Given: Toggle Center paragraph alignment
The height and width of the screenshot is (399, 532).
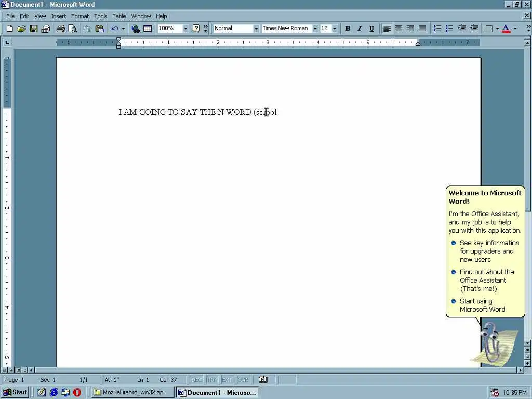Looking at the screenshot, I should 398,29.
